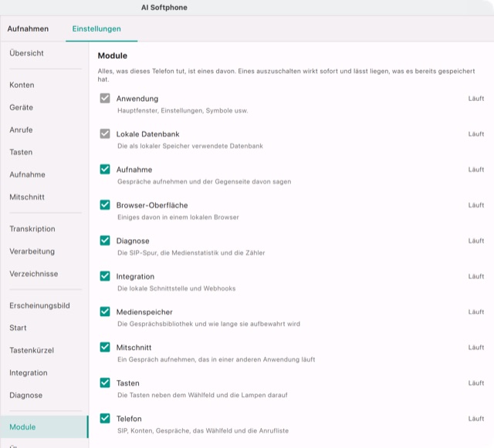The width and height of the screenshot is (494, 448).
Task: Click the Läuft status beside Aufnahme module
Action: tap(475, 170)
